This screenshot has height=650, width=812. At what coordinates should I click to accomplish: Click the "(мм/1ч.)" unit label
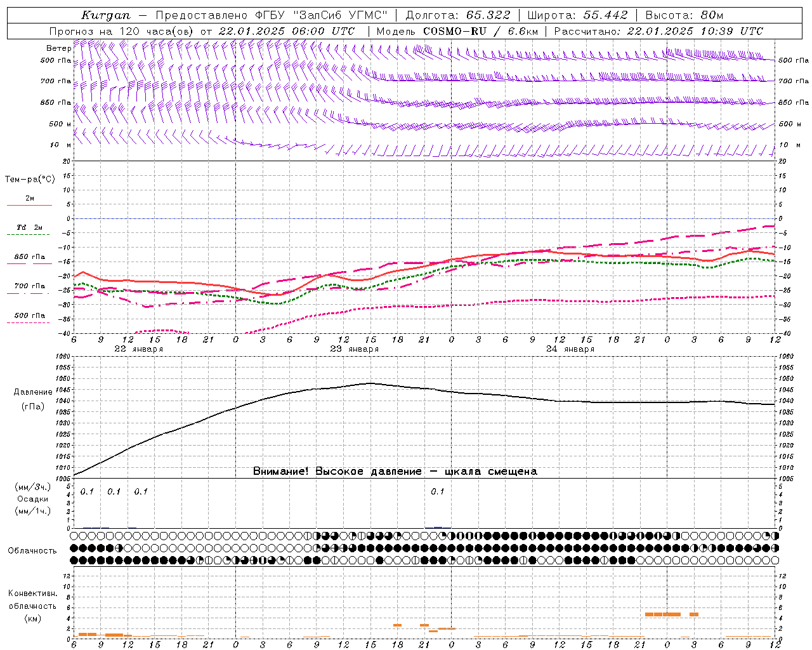32,511
